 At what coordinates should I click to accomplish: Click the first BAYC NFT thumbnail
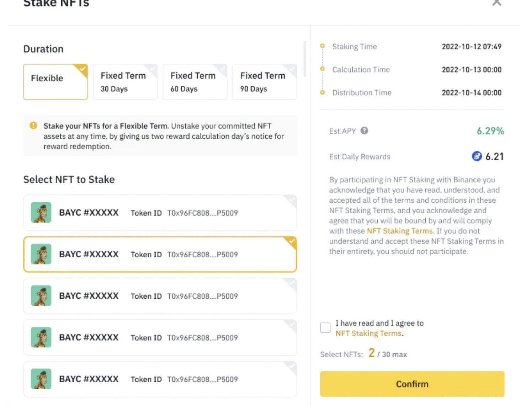tap(41, 212)
